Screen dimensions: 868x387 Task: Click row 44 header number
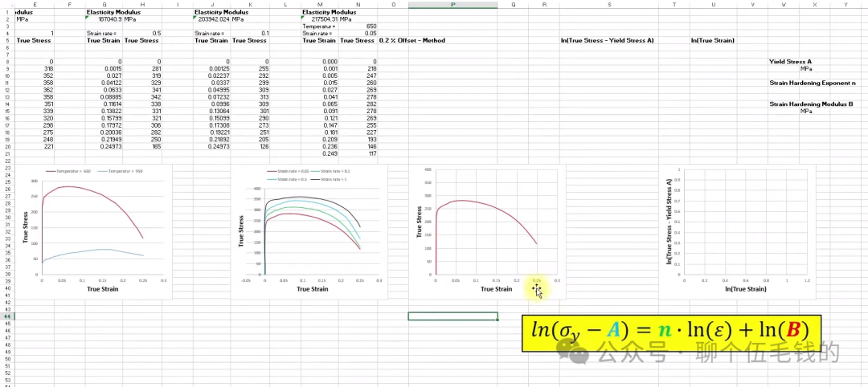(7, 316)
